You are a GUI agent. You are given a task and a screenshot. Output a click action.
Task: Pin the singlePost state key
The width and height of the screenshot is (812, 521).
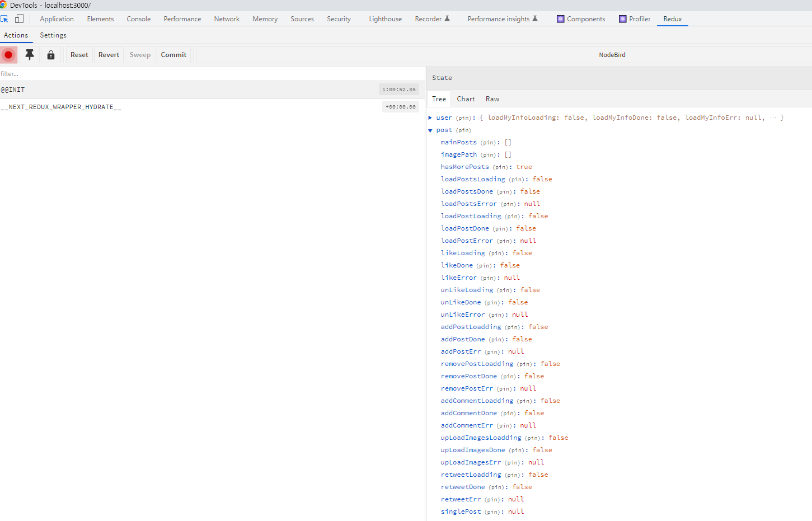pyautogui.click(x=493, y=512)
